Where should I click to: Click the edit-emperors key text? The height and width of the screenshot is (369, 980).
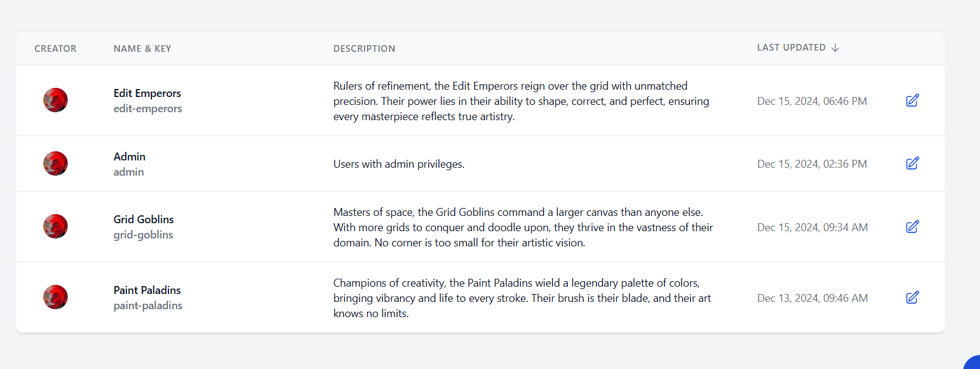[148, 109]
